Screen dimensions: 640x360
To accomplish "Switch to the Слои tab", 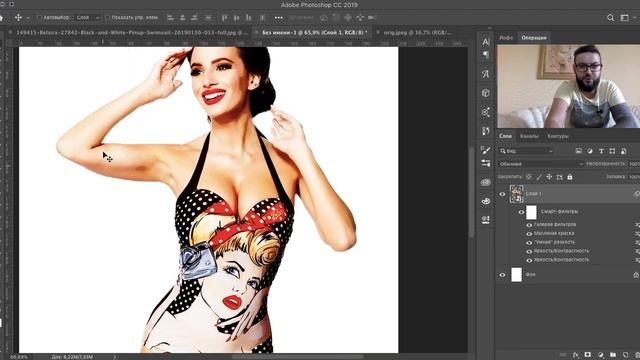I will (x=505, y=136).
